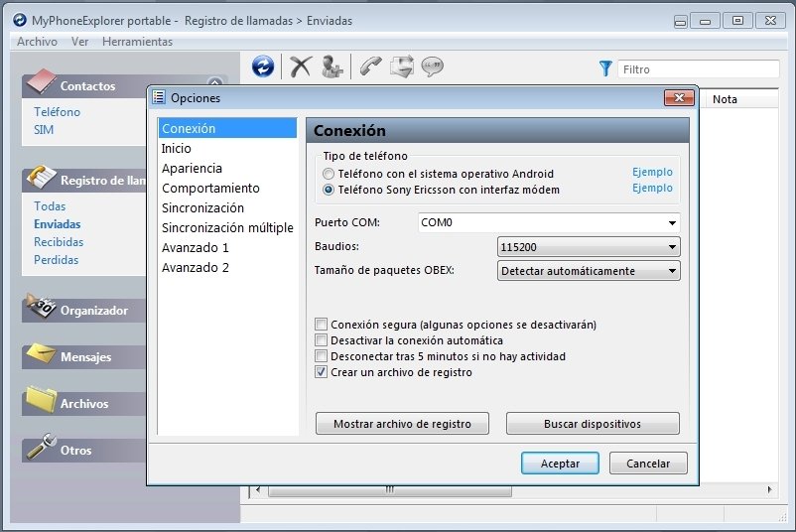Click the delete X toolbar icon
Screen dimensions: 796x532
coord(301,66)
